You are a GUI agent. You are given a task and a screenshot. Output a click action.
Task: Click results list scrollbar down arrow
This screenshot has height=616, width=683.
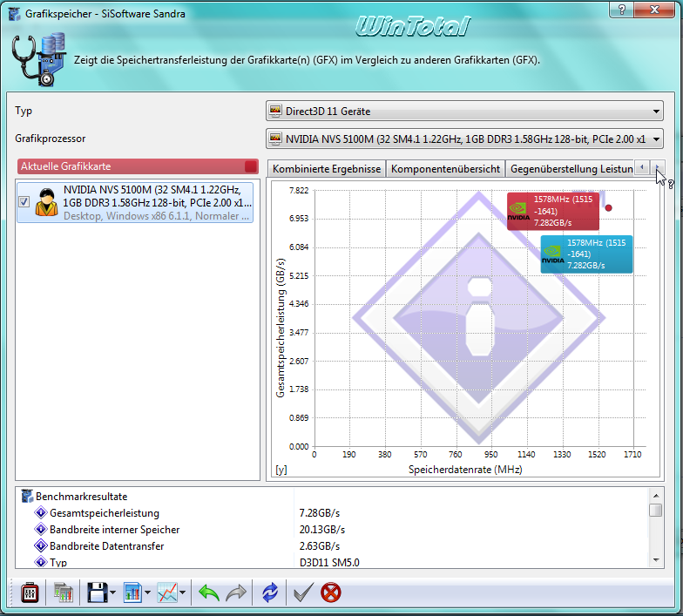pos(656,560)
